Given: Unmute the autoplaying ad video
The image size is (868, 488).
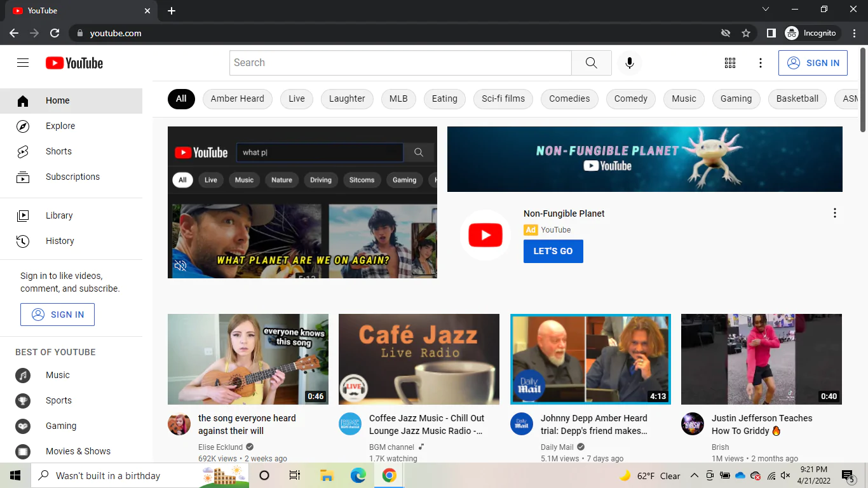Looking at the screenshot, I should (x=180, y=266).
